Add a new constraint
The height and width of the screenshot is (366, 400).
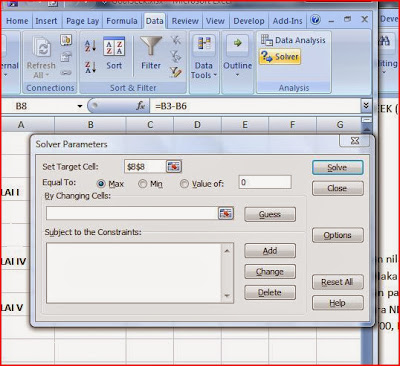(x=270, y=251)
